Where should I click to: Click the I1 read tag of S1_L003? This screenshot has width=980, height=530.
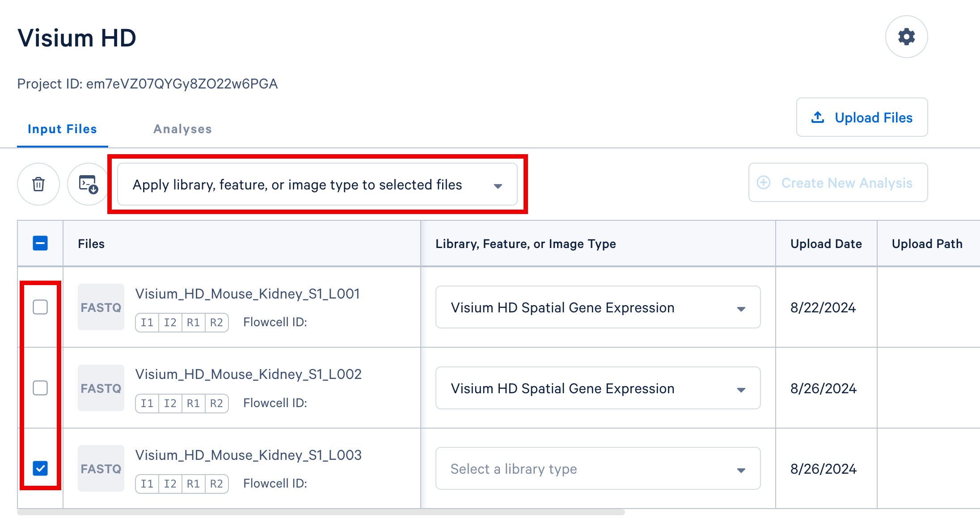pyautogui.click(x=147, y=484)
